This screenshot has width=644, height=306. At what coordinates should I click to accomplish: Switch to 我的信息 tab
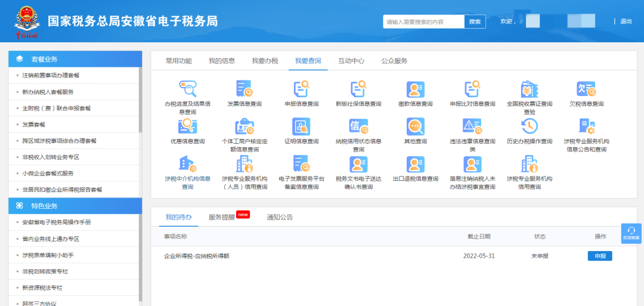222,61
